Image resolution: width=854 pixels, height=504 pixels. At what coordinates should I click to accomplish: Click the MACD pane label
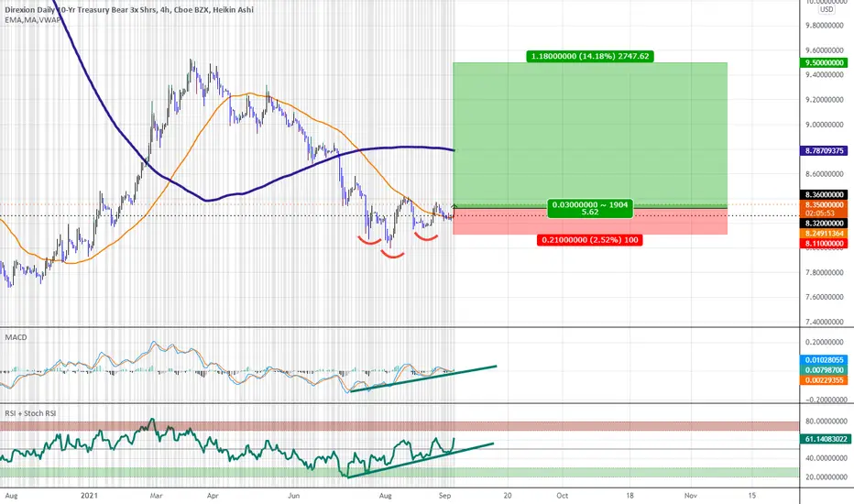[x=16, y=337]
